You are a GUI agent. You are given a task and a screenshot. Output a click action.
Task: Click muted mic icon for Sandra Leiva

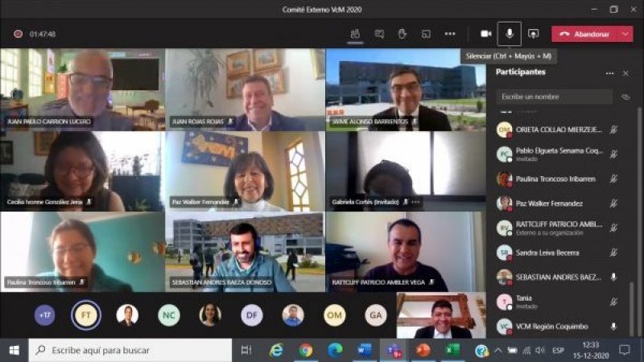(613, 253)
